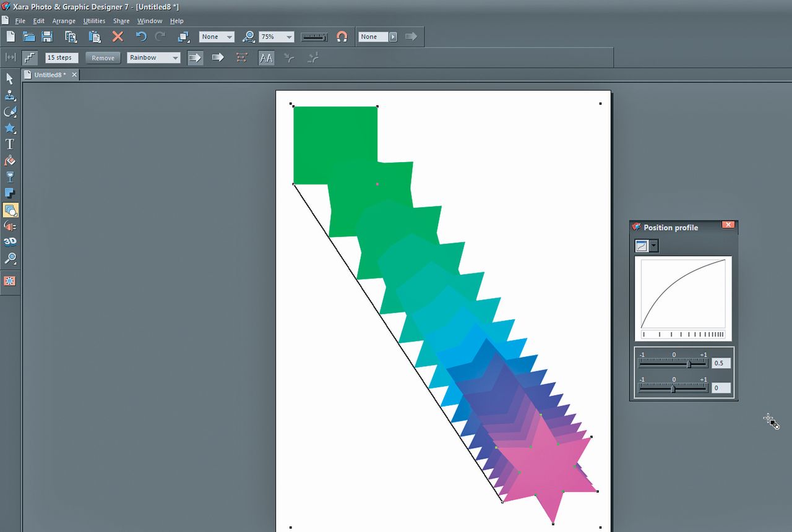Click the red Delete X icon
The width and height of the screenshot is (792, 532).
[x=118, y=37]
